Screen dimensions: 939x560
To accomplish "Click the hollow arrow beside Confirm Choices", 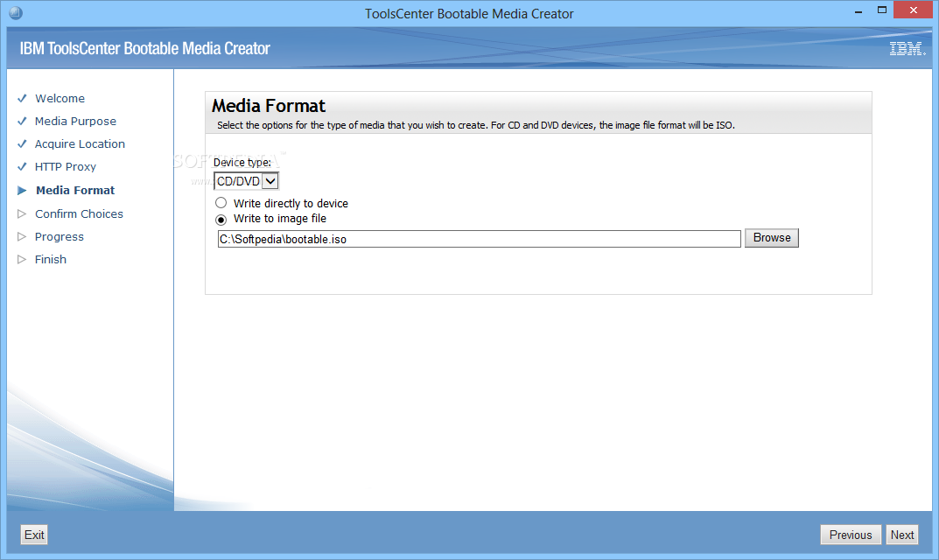I will pyautogui.click(x=22, y=213).
